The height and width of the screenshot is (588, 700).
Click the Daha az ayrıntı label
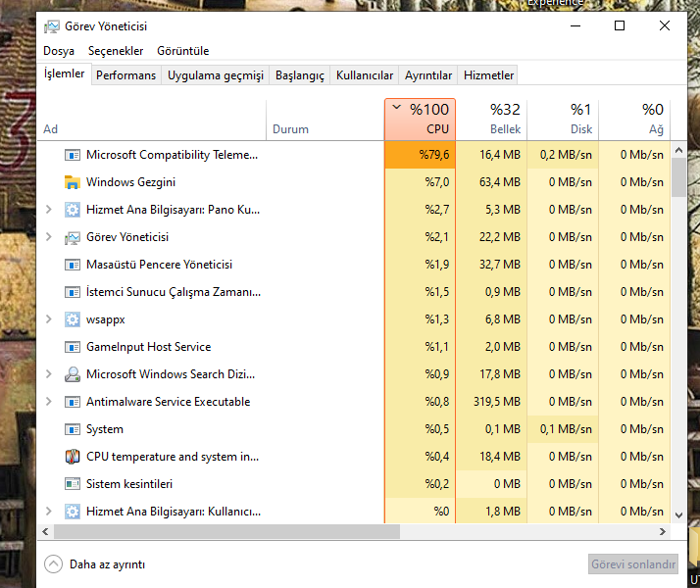coord(107,564)
